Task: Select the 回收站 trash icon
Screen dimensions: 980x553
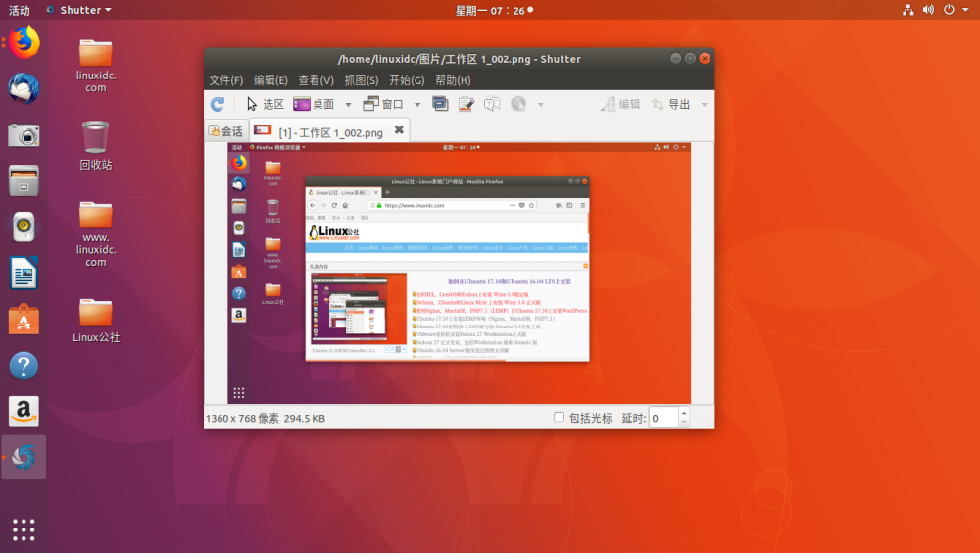Action: (x=96, y=146)
